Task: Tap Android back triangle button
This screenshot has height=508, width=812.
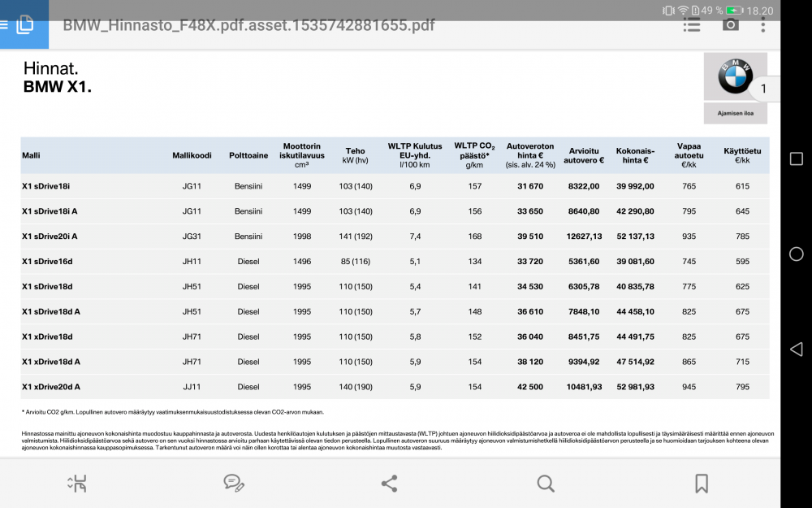Action: (x=797, y=350)
